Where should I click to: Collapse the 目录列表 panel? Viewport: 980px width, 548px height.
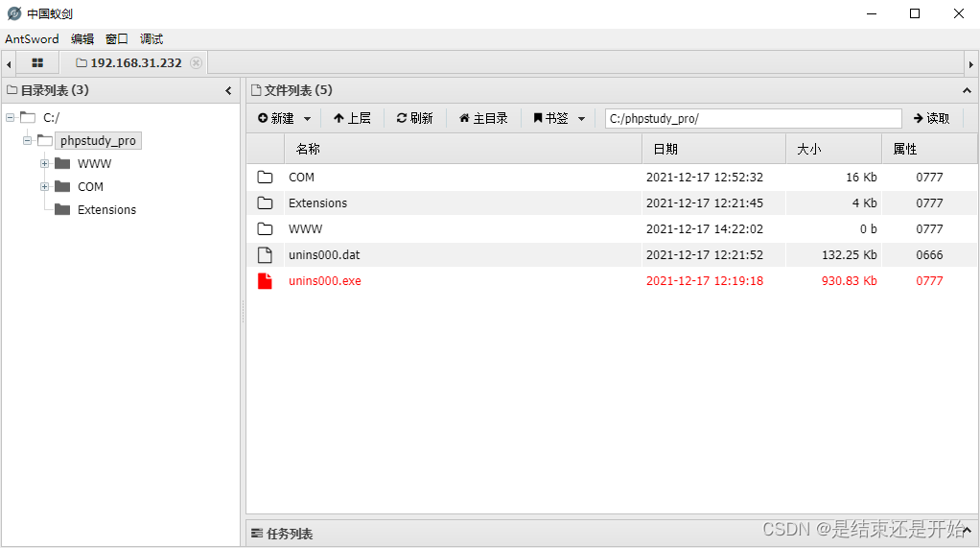[x=228, y=91]
